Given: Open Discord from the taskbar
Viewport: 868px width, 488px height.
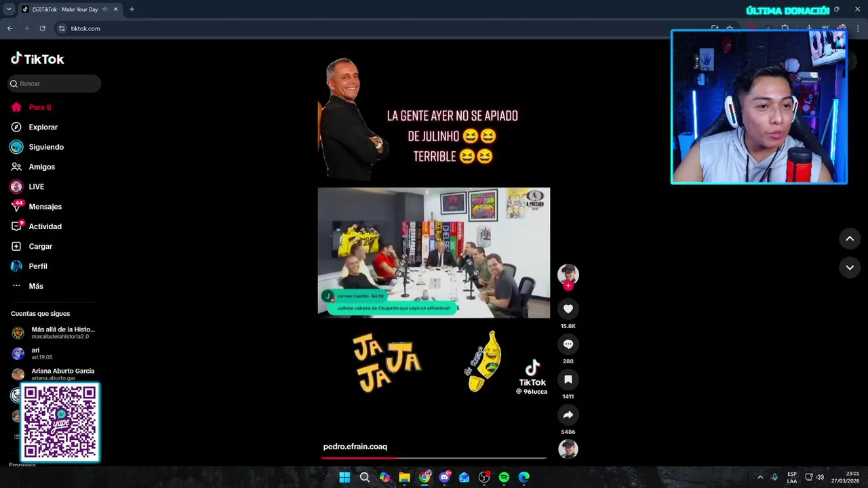Looking at the screenshot, I should point(445,477).
